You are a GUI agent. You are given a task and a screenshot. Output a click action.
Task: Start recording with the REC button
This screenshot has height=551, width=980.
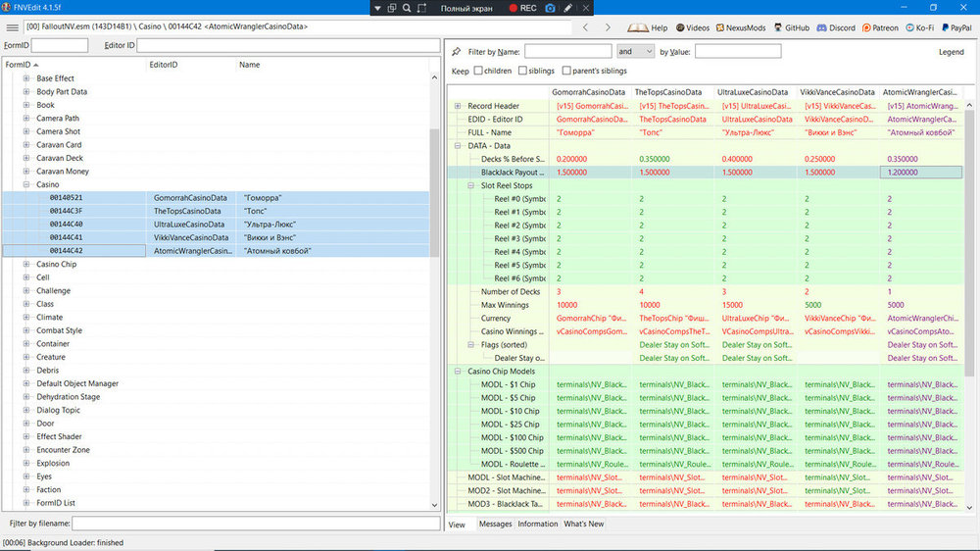pos(522,8)
